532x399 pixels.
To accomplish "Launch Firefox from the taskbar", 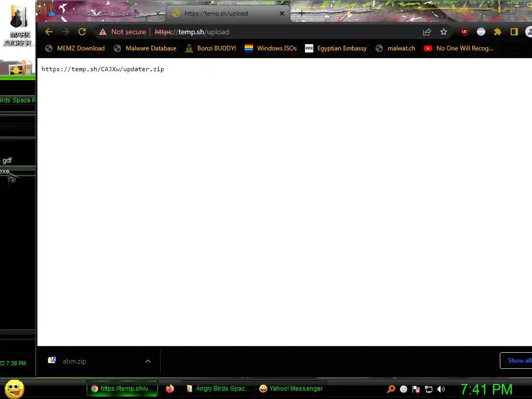I will point(170,389).
